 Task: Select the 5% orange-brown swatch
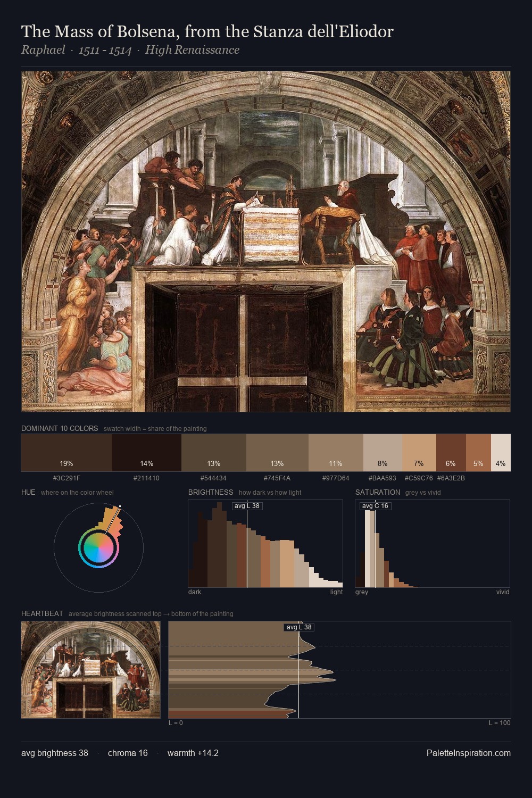(x=478, y=453)
